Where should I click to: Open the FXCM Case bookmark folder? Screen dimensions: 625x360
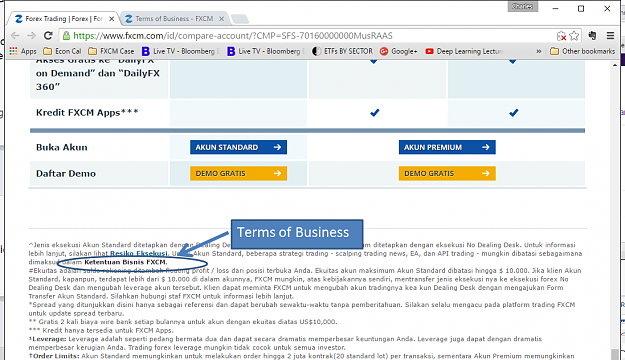pos(111,51)
